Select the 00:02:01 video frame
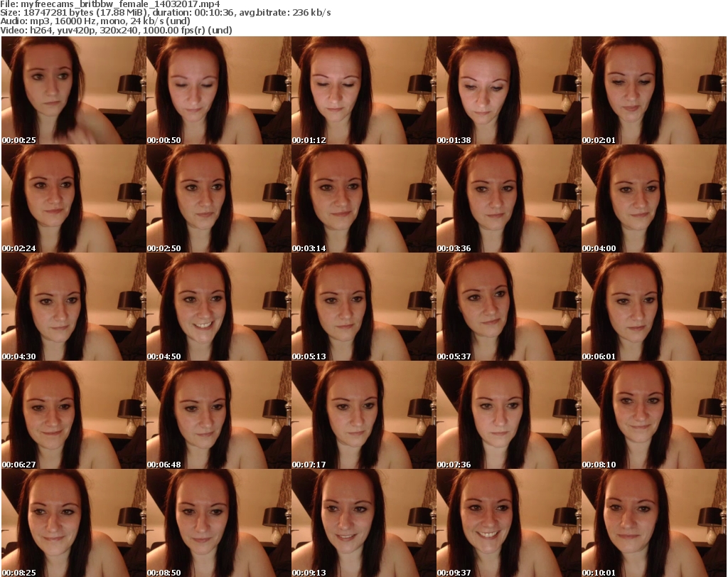The image size is (728, 577). point(654,90)
